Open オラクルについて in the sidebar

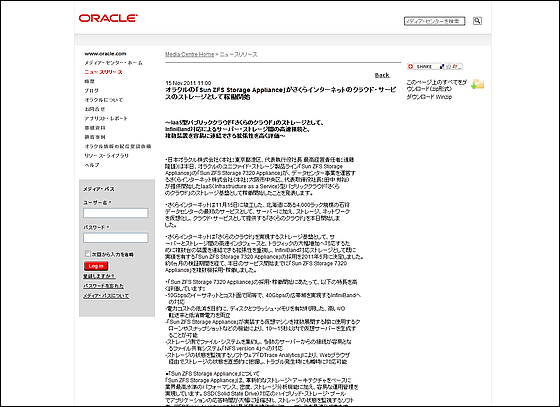(x=104, y=100)
